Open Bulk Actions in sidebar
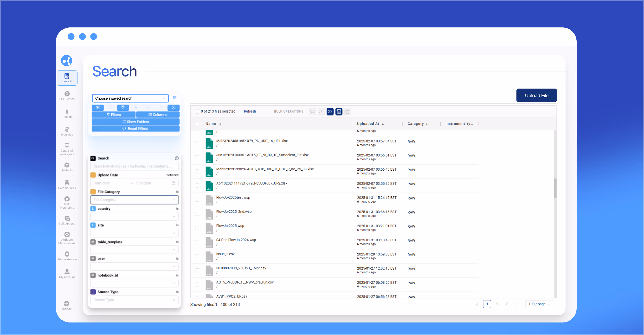This screenshot has height=335, width=644. tap(67, 220)
